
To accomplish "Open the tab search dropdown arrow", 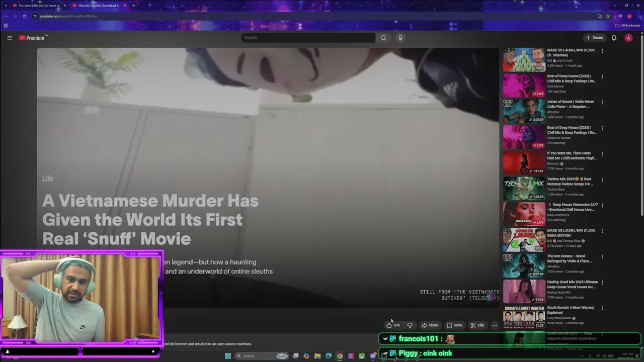I will coord(6,6).
